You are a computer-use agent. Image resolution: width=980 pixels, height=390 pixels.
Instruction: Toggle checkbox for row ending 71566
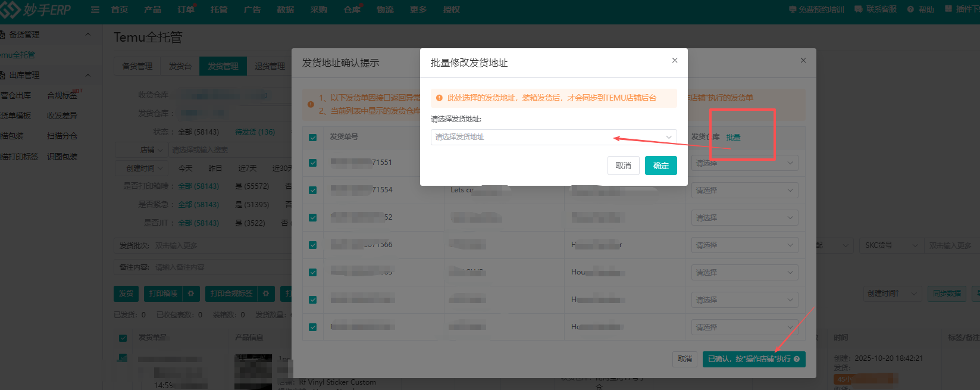[x=313, y=245]
